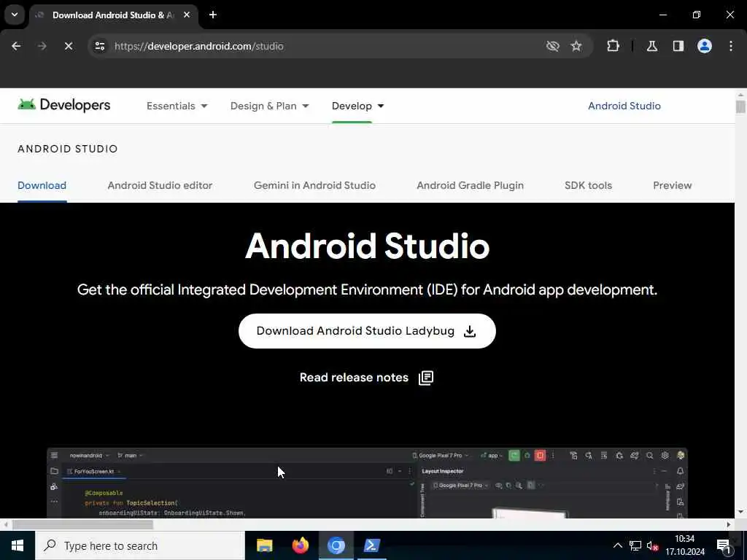Click Download Android Studio Ladybug button
The height and width of the screenshot is (560, 747).
[367, 331]
